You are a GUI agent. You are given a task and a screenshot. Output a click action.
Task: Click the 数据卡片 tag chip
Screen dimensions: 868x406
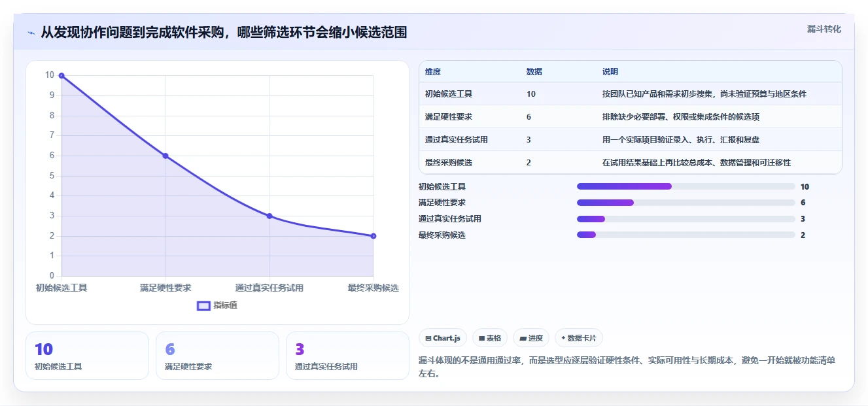click(579, 338)
